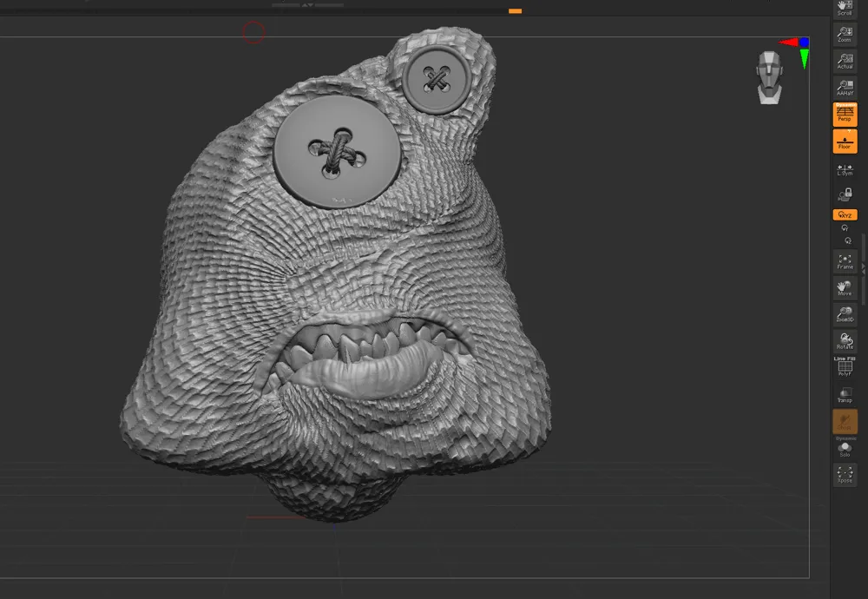The width and height of the screenshot is (868, 599).
Task: Switch off XYZ rotation mode
Action: tap(845, 214)
